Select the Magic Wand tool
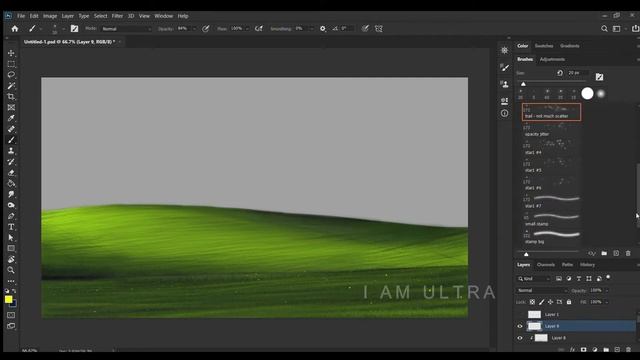 11,86
